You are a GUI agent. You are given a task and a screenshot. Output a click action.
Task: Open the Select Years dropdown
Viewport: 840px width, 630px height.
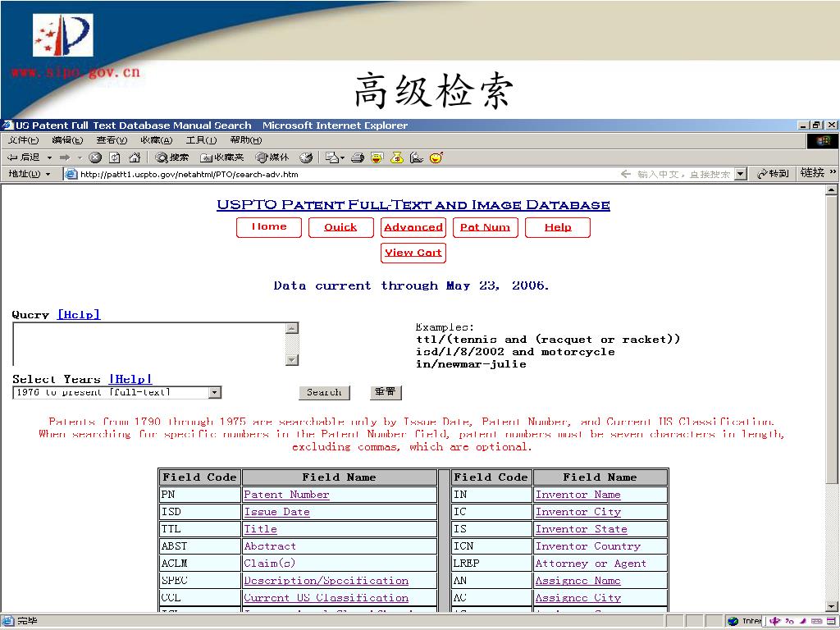coord(215,393)
